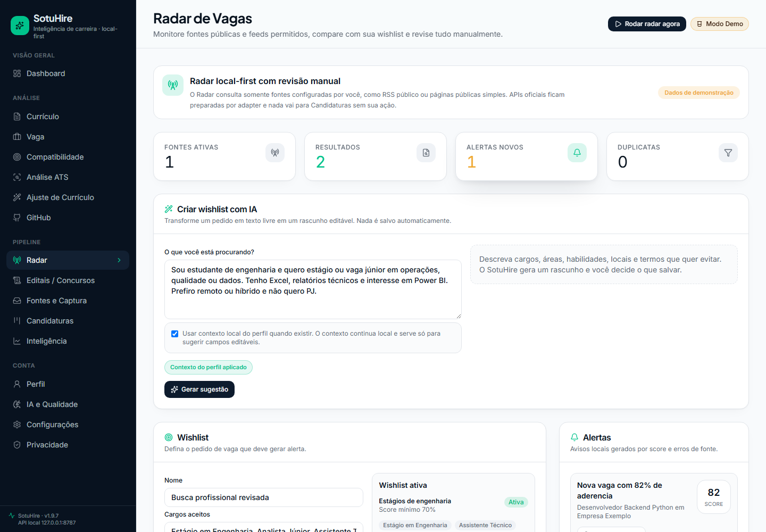Expand the Radar item chevron
The image size is (766, 532).
point(119,260)
